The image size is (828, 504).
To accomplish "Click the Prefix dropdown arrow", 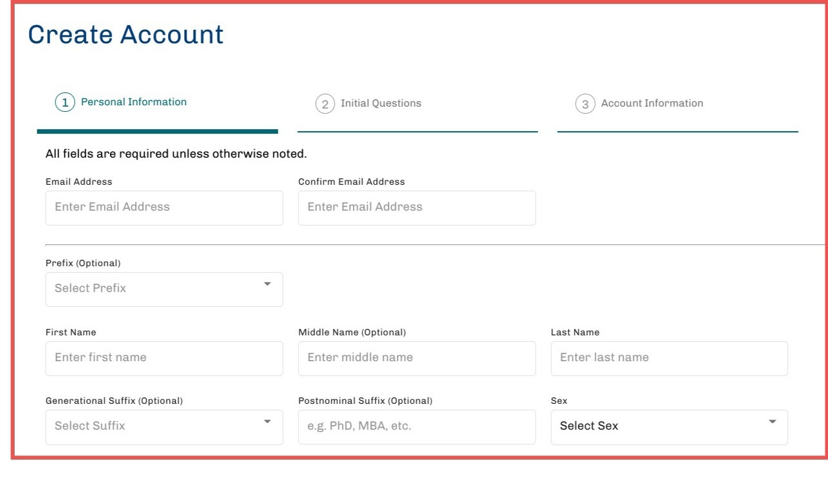I will tap(268, 284).
